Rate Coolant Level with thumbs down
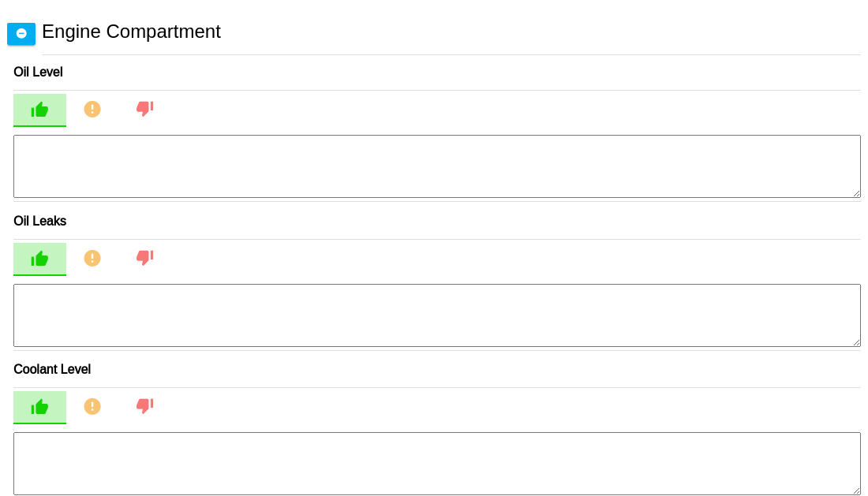 [x=144, y=406]
